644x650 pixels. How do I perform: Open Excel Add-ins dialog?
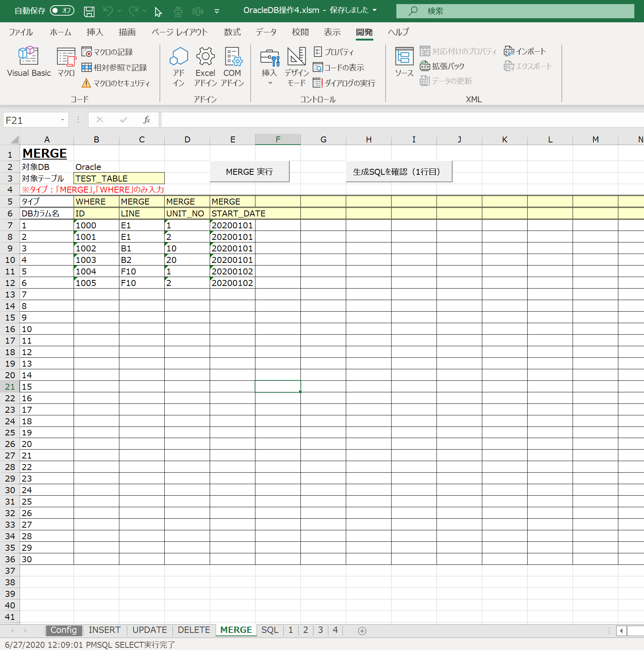coord(205,67)
